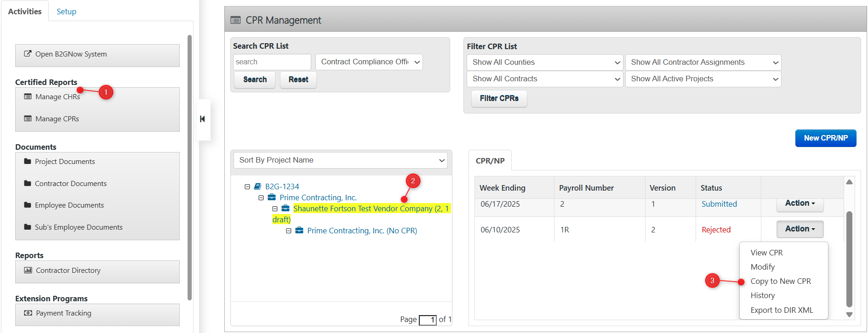Click the list icon next to Manage CHRs
868x333 pixels.
(x=28, y=96)
